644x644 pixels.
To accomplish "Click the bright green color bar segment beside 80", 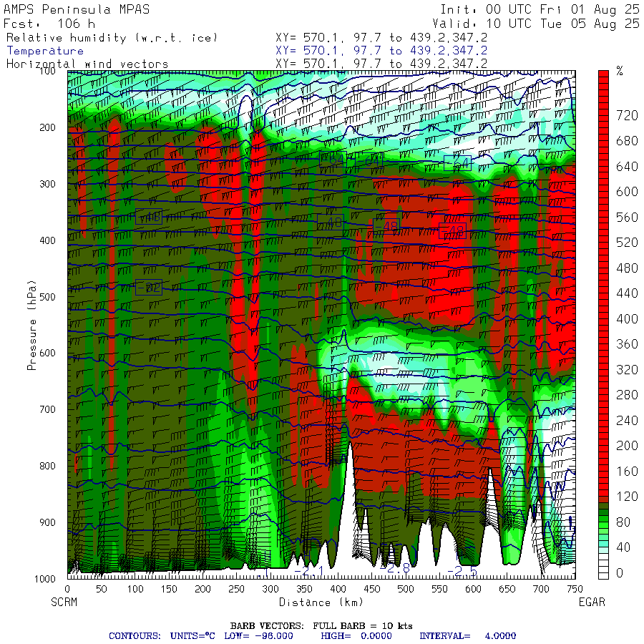I will tap(603, 525).
